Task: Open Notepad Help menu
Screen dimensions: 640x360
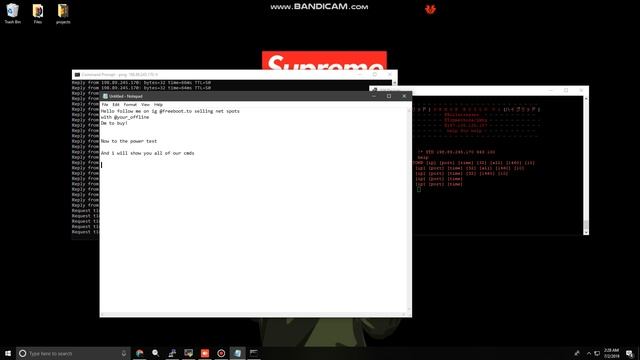Action: point(158,105)
